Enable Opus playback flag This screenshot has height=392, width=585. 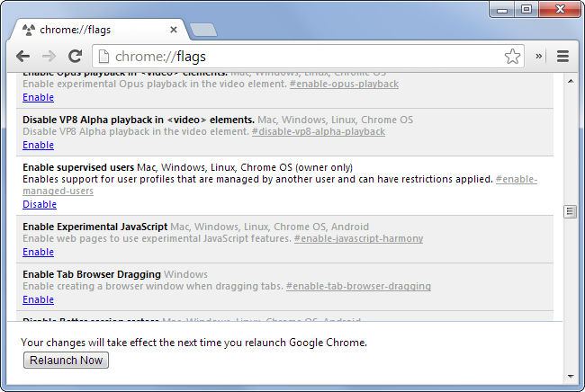click(38, 97)
